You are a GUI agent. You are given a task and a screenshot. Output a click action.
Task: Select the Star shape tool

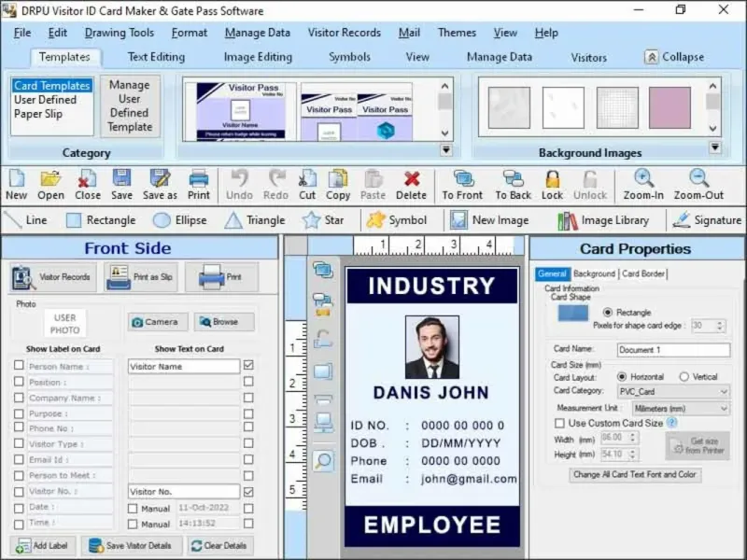click(x=323, y=220)
